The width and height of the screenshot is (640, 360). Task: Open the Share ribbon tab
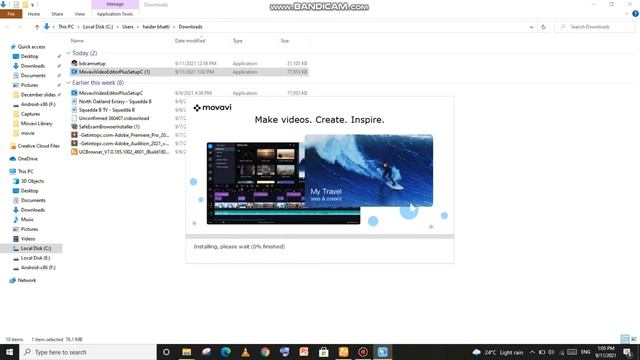[57, 14]
